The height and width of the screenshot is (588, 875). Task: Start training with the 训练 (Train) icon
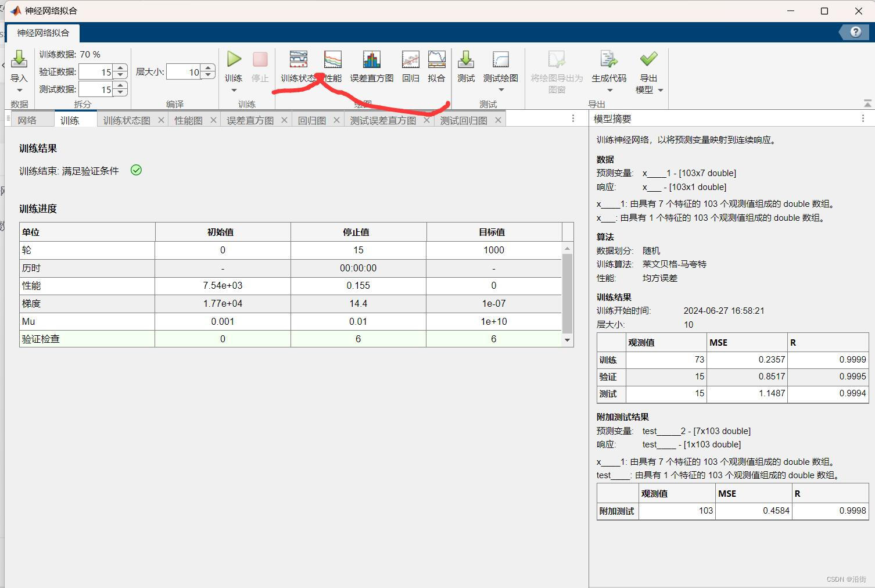point(234,59)
